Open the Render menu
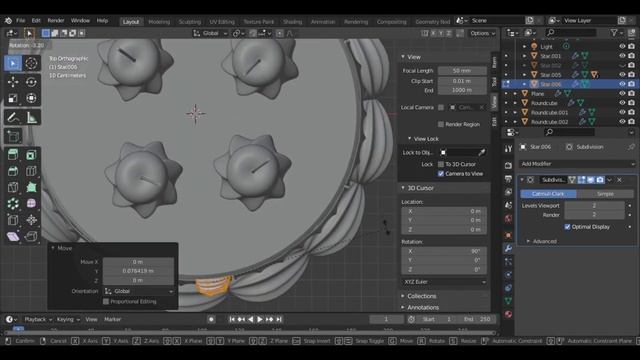Screen dimensions: 640x360 (56, 20)
